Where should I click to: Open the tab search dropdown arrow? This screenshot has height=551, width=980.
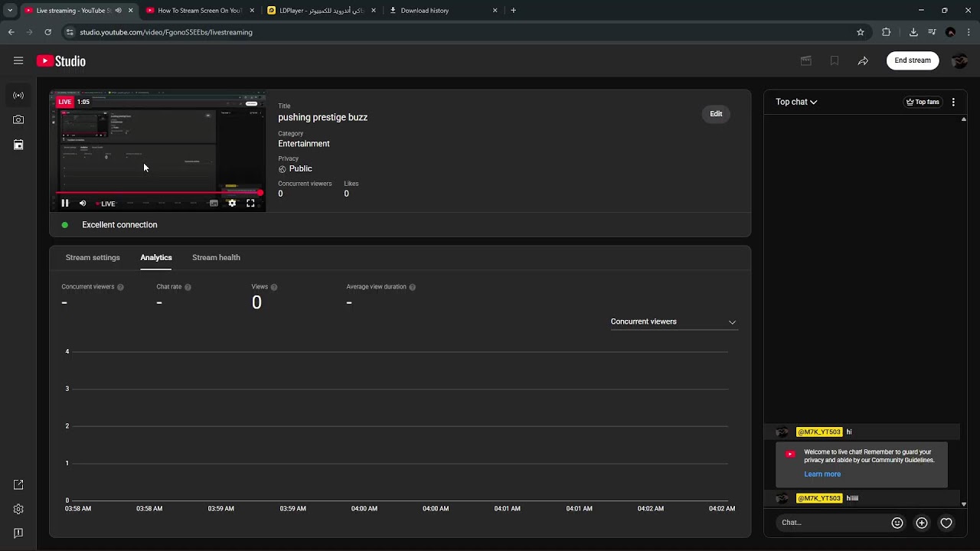10,11
